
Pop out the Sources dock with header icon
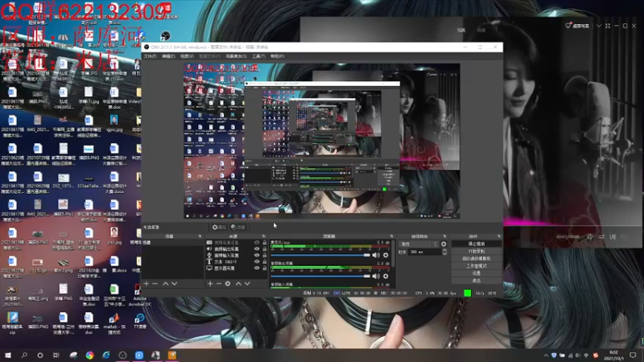(264, 237)
